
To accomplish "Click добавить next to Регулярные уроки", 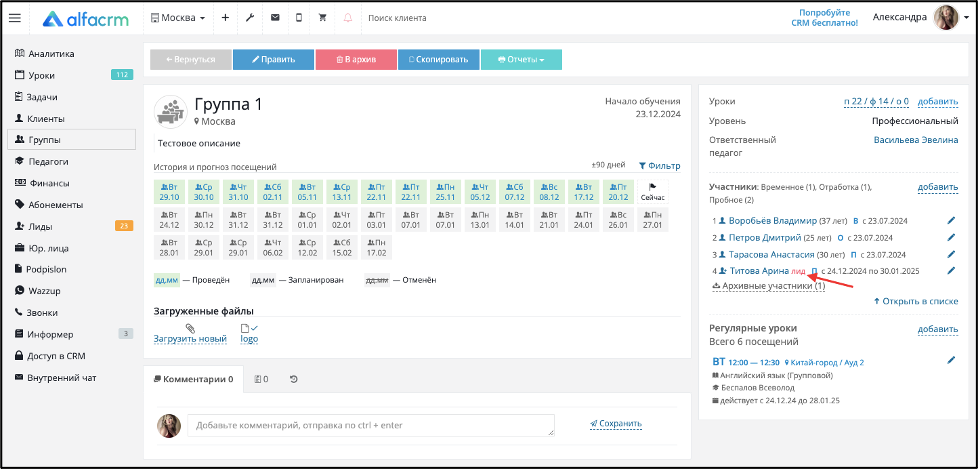I will pos(938,329).
